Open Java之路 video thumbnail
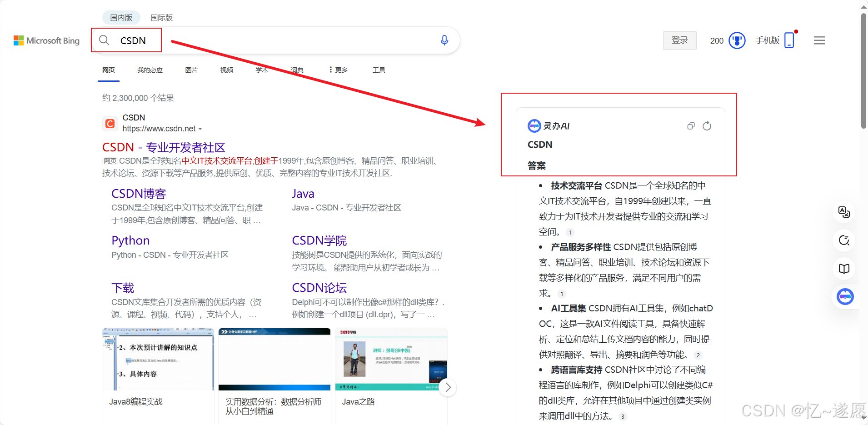This screenshot has width=868, height=425. coord(391,359)
